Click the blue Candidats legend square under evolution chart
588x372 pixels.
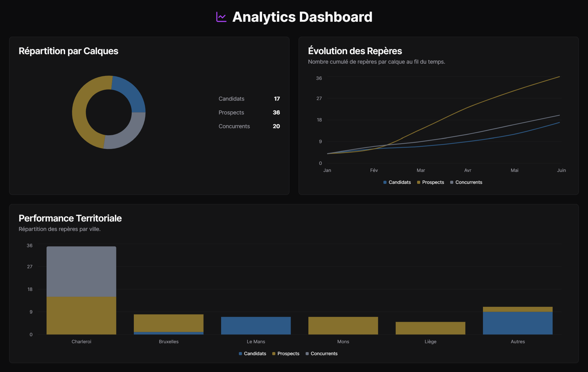coord(385,182)
